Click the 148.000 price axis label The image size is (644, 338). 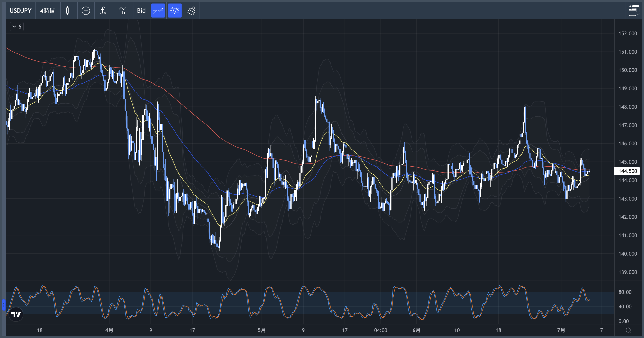click(x=628, y=107)
